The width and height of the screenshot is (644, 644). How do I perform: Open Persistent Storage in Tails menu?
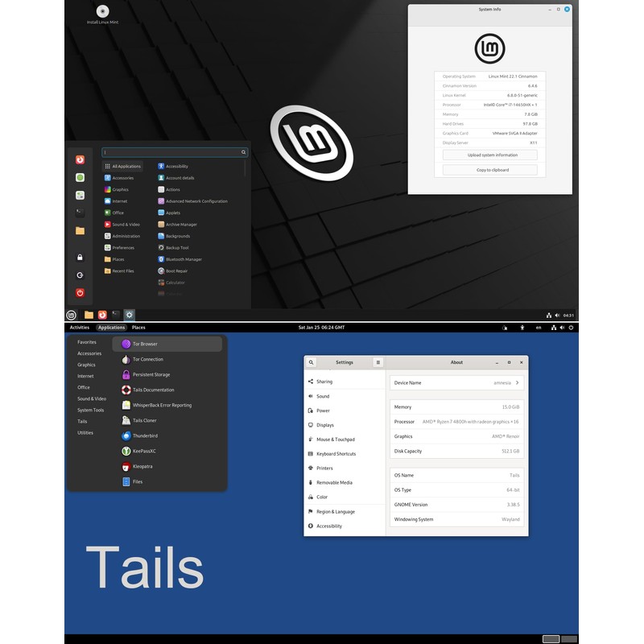click(x=151, y=374)
